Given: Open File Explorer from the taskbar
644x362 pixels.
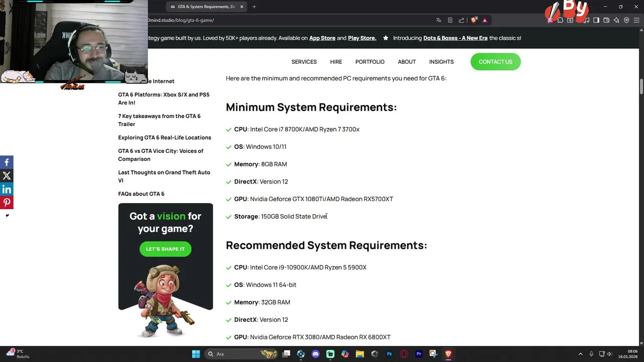Looking at the screenshot, I should pyautogui.click(x=360, y=354).
